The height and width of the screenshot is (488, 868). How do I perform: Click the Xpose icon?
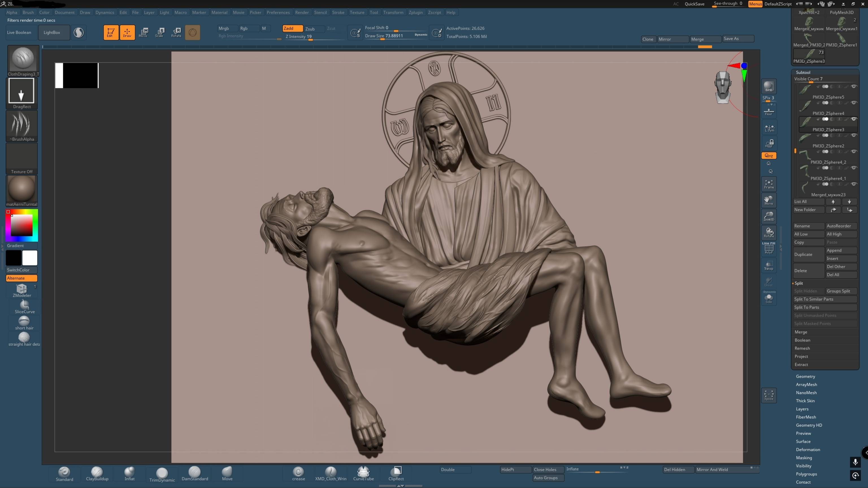769,395
